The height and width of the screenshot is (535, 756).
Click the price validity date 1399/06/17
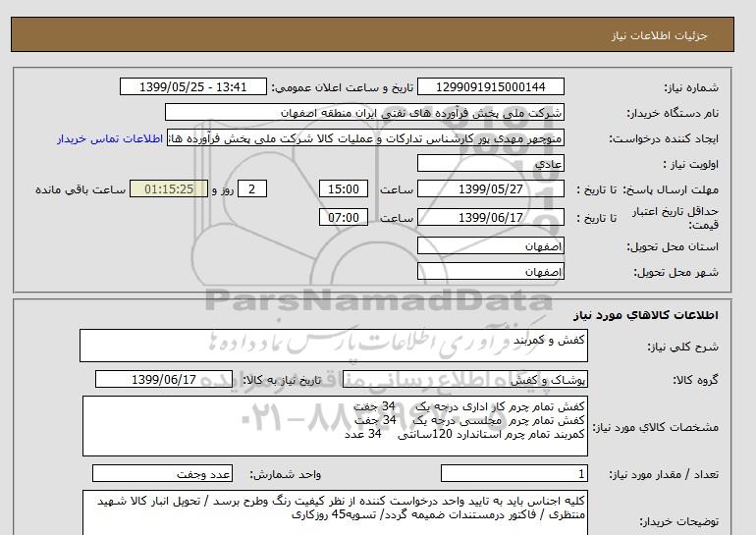pos(490,217)
